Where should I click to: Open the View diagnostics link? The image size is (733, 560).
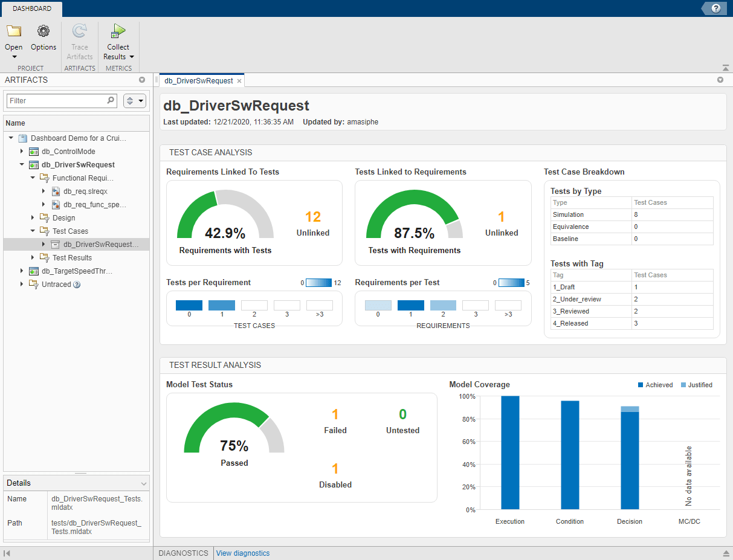(242, 553)
